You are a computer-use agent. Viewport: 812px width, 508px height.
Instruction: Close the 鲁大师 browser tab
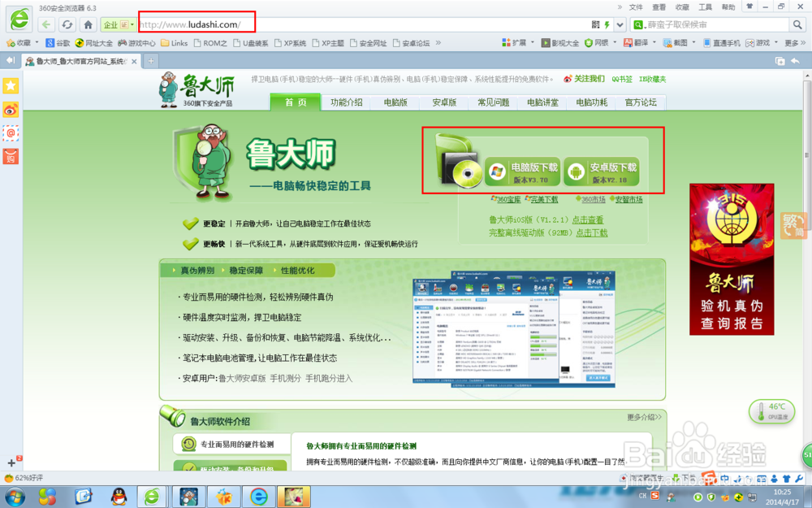134,61
